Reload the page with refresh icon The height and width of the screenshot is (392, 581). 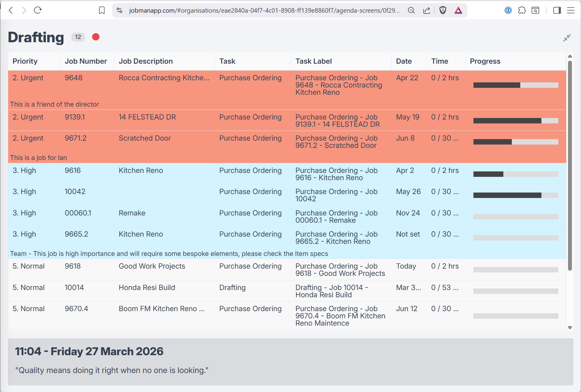[38, 10]
